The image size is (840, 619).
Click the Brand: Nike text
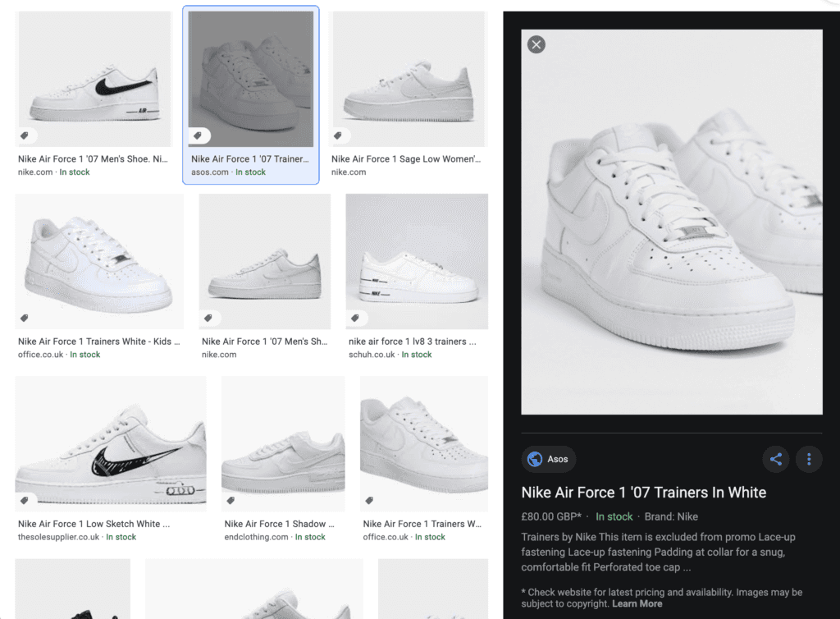(671, 516)
